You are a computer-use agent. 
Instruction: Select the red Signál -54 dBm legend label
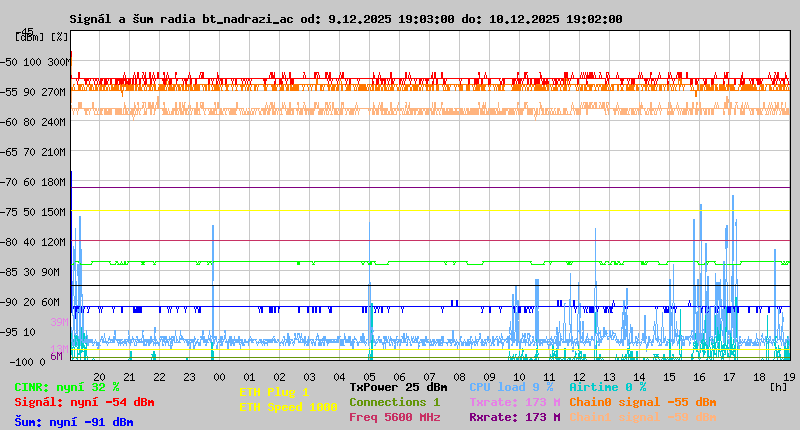click(x=84, y=402)
